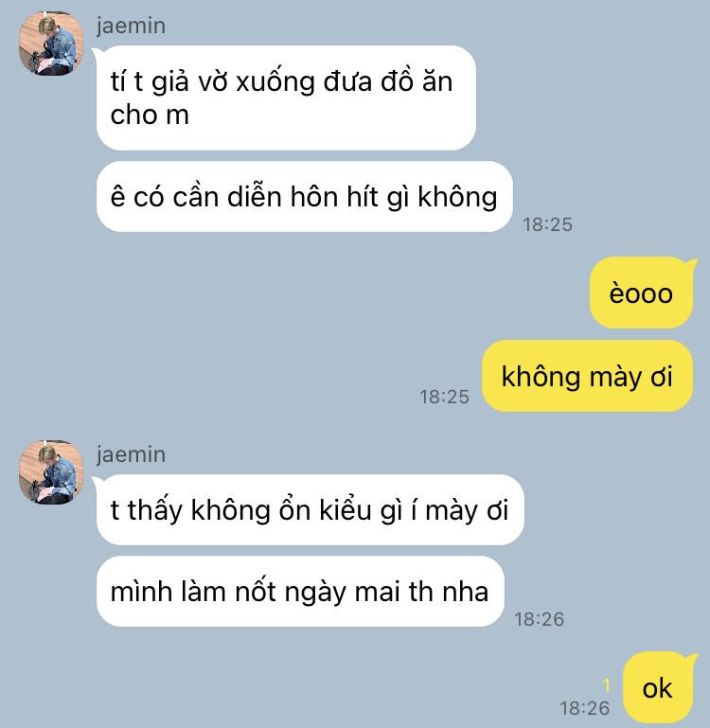Tap the yellow 'ok' message bubble

658,687
